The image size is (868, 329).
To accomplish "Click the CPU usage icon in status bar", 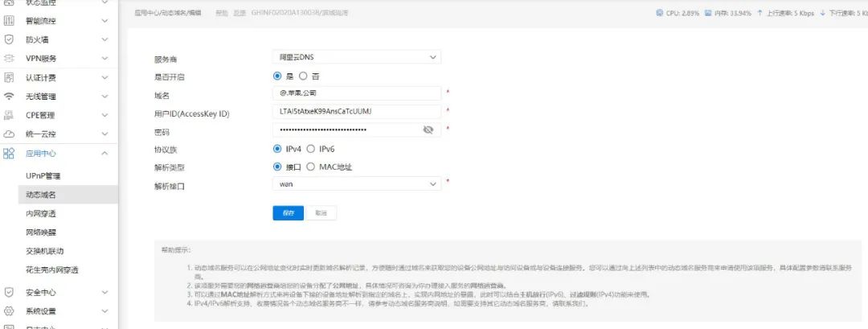I will [x=659, y=13].
